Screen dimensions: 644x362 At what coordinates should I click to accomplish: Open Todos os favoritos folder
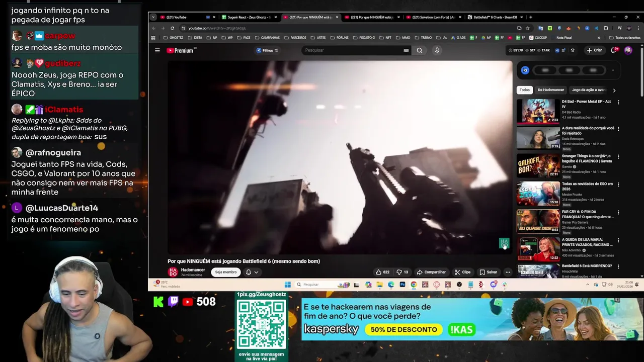coord(625,38)
